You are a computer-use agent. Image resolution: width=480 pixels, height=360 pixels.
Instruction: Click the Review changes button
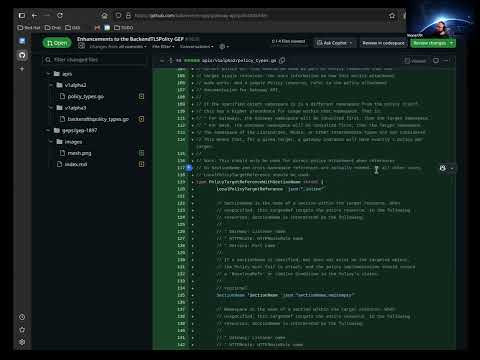(430, 43)
